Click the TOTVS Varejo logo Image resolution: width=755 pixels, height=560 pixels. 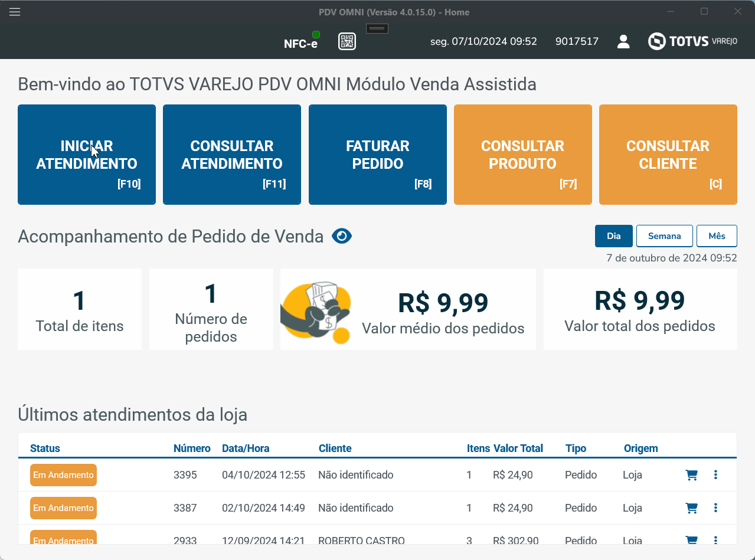[693, 41]
